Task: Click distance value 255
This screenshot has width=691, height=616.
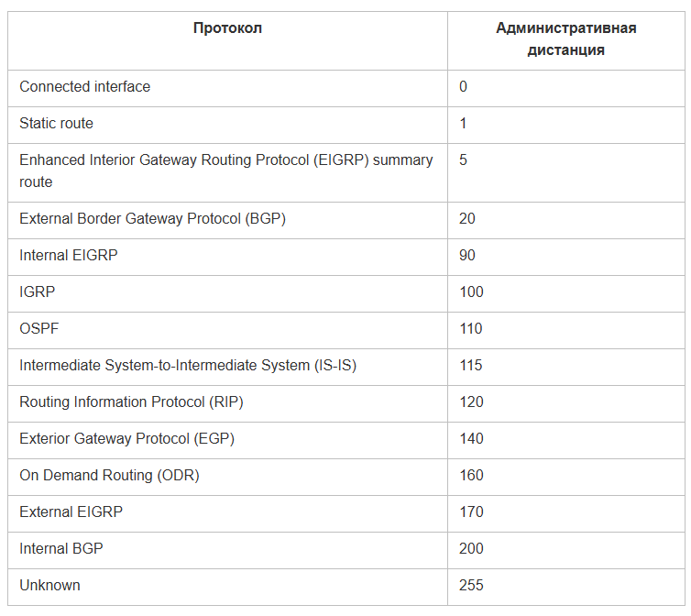Action: click(471, 586)
